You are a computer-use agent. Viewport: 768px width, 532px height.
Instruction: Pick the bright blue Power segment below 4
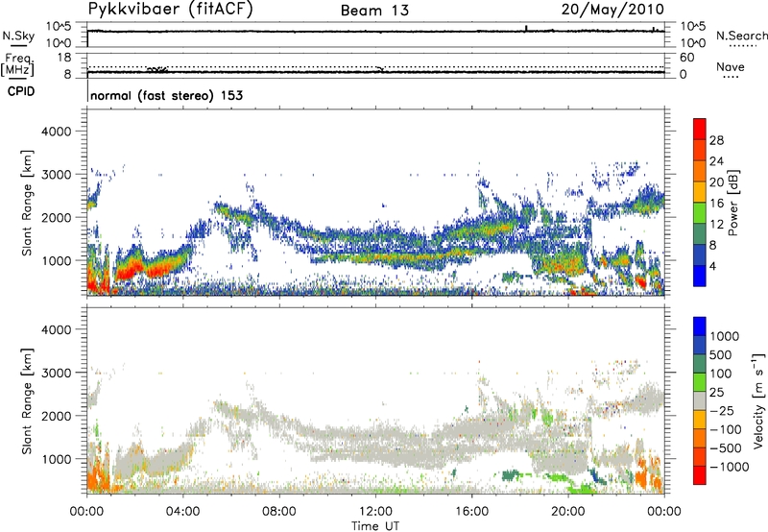pyautogui.click(x=700, y=276)
